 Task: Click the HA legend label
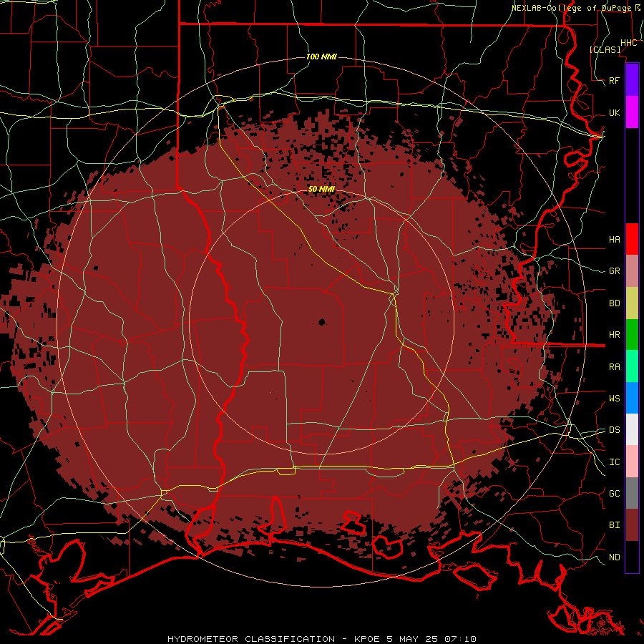pyautogui.click(x=614, y=239)
